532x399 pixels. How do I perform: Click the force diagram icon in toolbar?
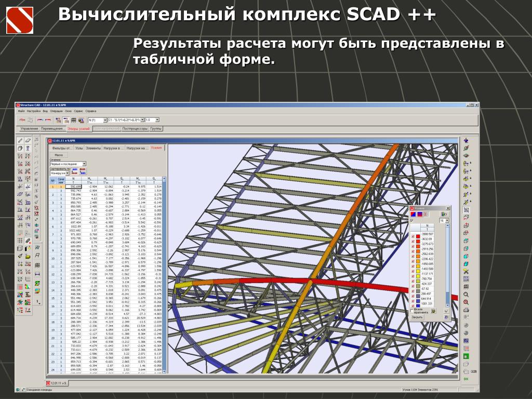tap(22, 120)
